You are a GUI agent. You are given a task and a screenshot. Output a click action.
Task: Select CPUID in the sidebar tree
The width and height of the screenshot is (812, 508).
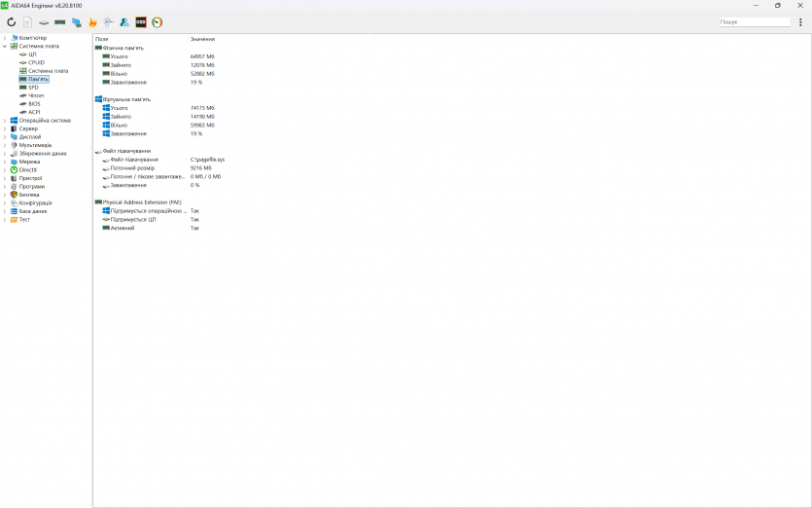pos(36,62)
